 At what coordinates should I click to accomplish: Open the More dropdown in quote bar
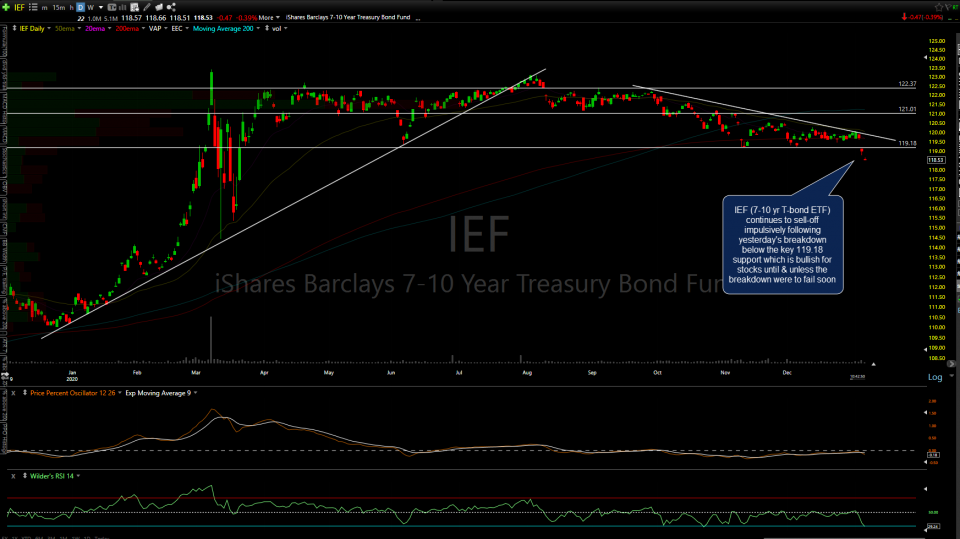269,18
